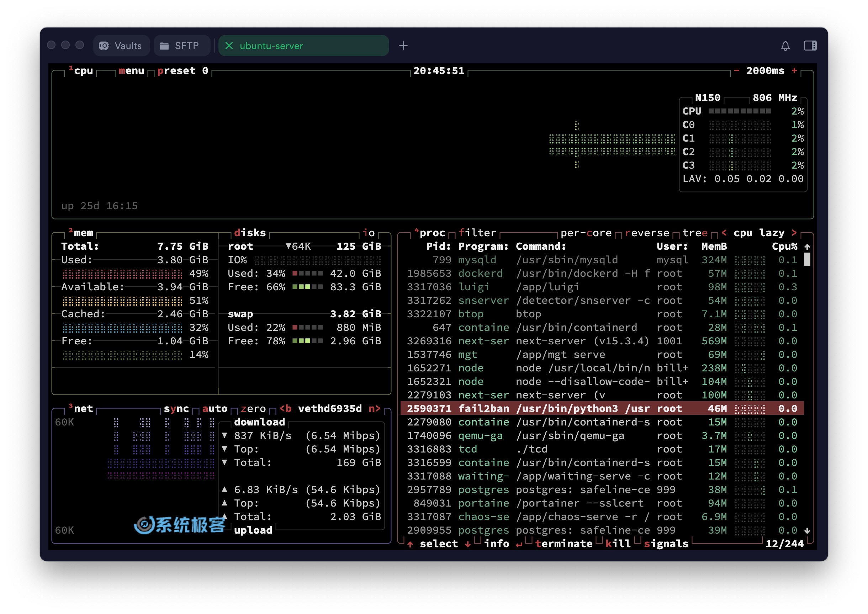Viewport: 868px width, 614px height.
Task: Click the Cpu% column header
Action: (x=784, y=246)
